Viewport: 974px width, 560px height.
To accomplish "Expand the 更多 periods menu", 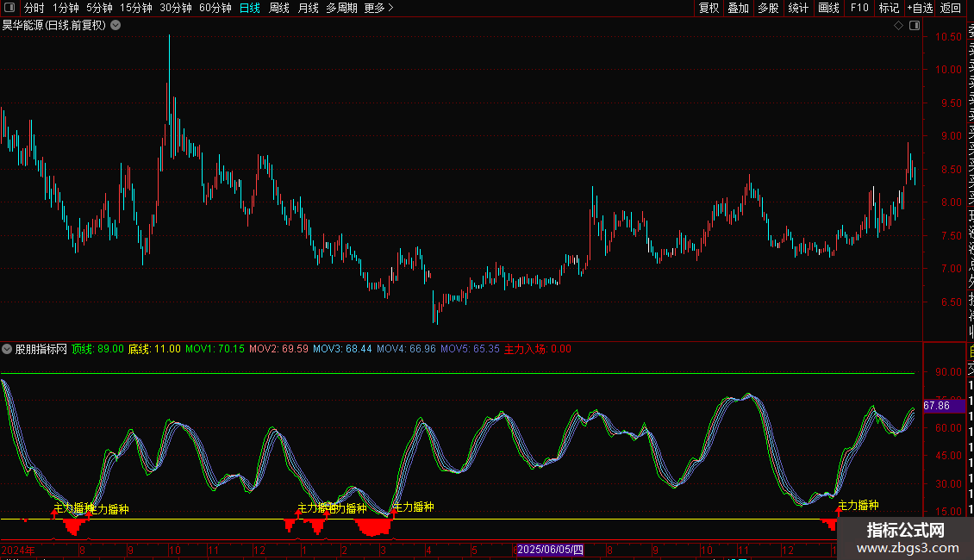I will coord(379,8).
